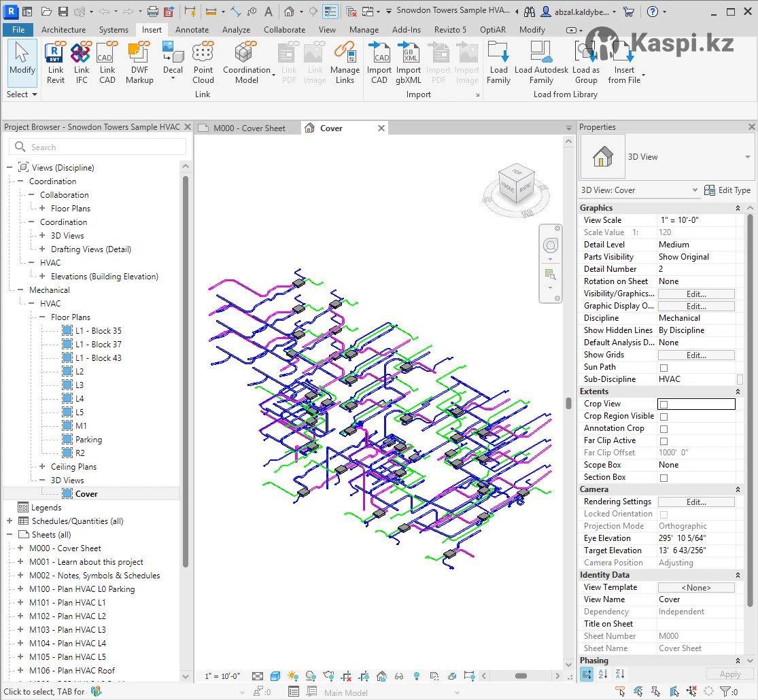The image size is (758, 700).
Task: Expand the Ceiling Plans tree node
Action: (x=42, y=467)
